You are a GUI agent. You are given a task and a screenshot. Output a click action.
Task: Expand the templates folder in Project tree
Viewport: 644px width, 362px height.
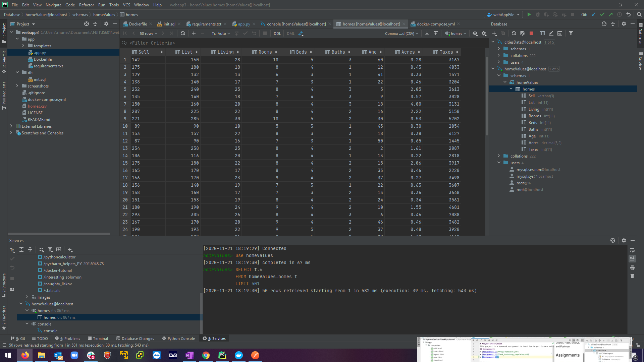23,46
